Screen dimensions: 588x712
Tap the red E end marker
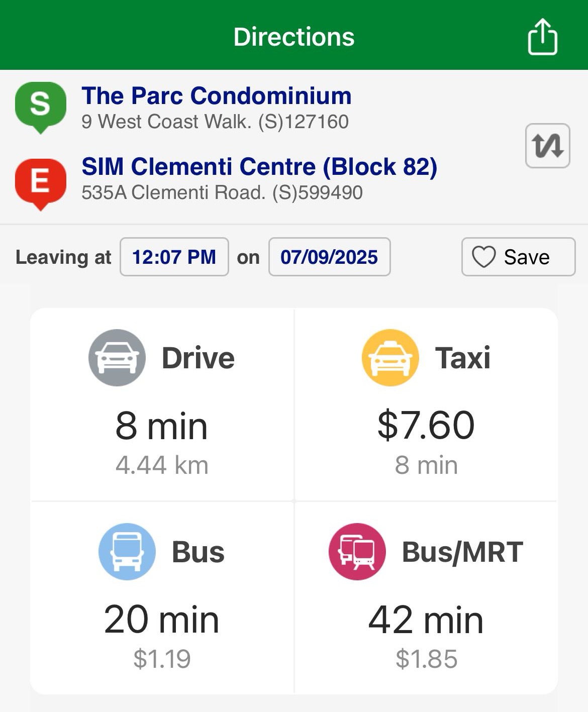(40, 182)
